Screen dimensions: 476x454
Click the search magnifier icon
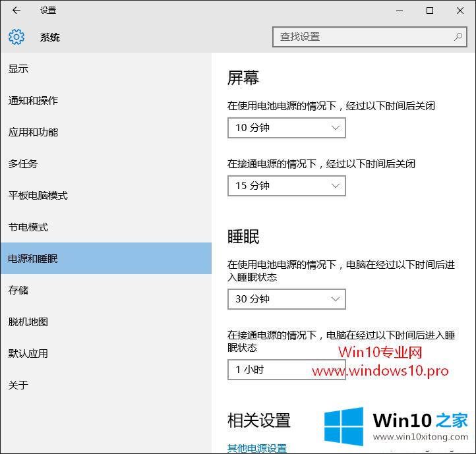click(x=458, y=37)
